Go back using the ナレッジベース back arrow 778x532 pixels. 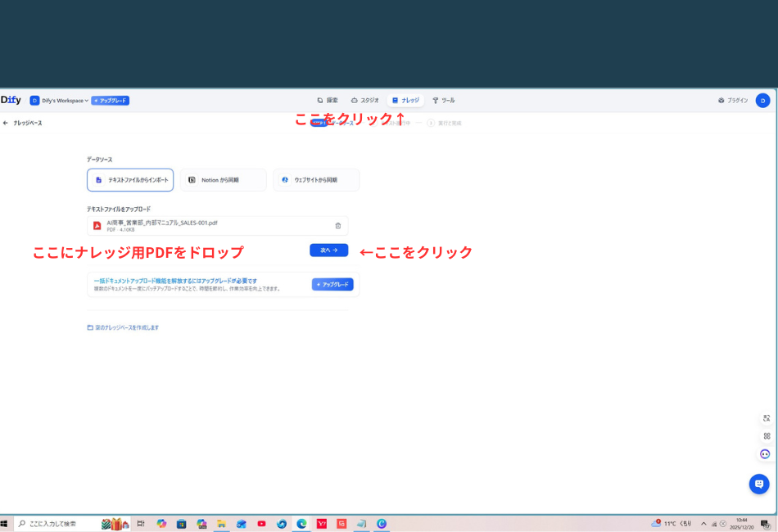click(x=8, y=121)
